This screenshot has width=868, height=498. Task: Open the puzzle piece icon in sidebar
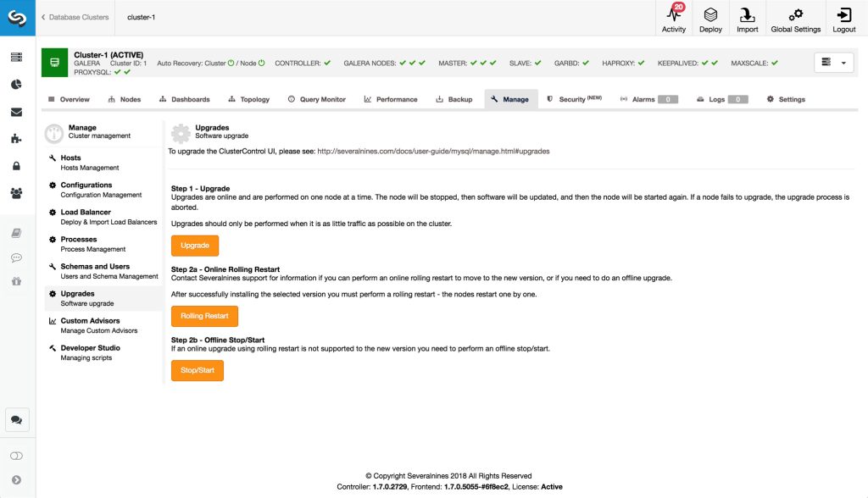[16, 139]
